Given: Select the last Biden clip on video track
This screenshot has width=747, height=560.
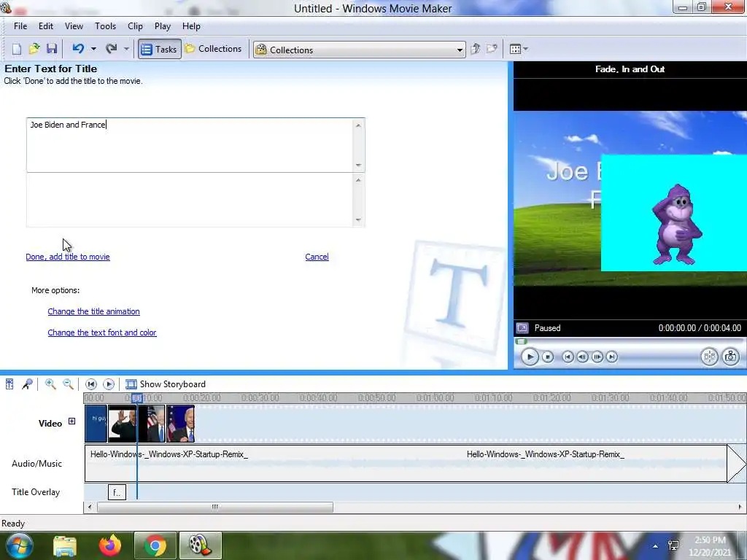Looking at the screenshot, I should click(x=181, y=424).
